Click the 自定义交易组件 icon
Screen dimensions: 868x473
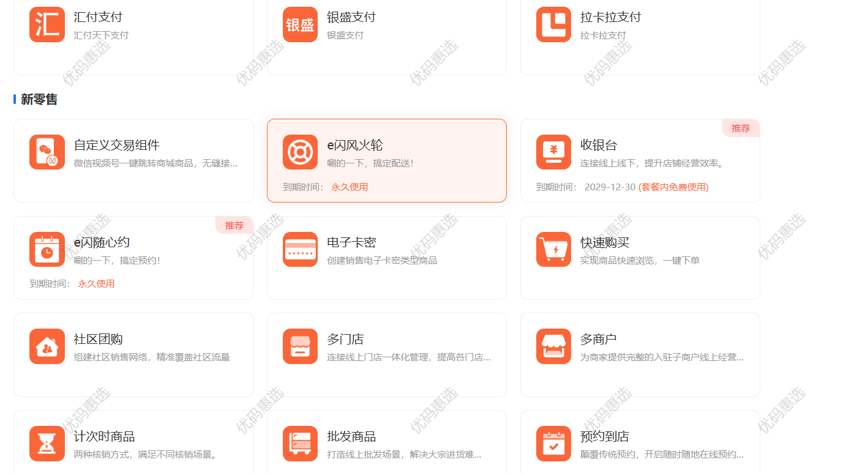pyautogui.click(x=47, y=152)
